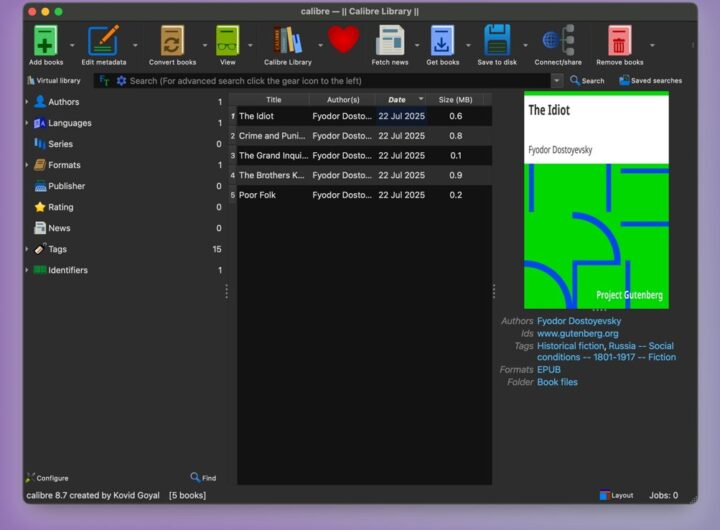Open Add books dropdown arrow

(72, 45)
